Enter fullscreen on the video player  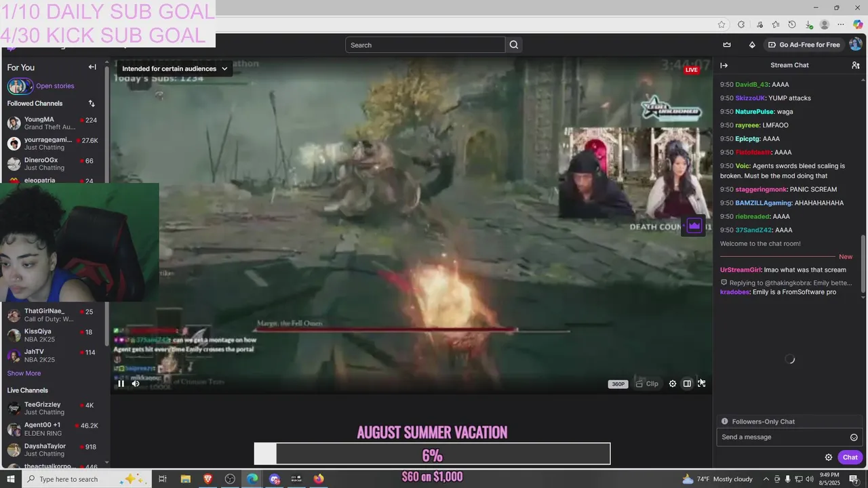pos(701,384)
